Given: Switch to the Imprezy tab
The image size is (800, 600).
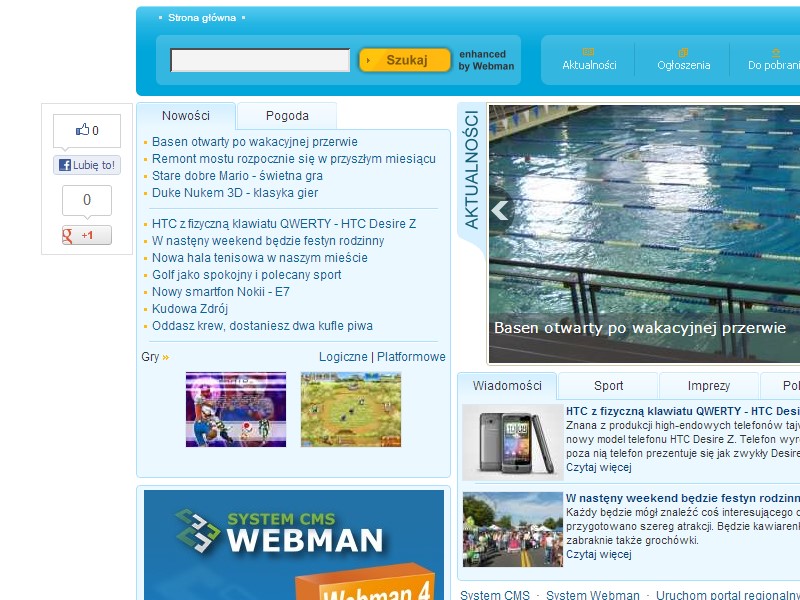Looking at the screenshot, I should 708,386.
